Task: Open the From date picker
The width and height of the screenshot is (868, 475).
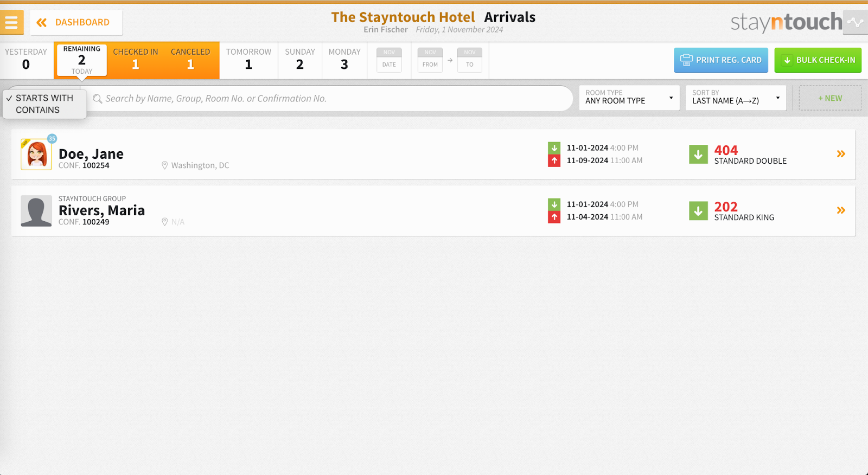Action: coord(430,60)
